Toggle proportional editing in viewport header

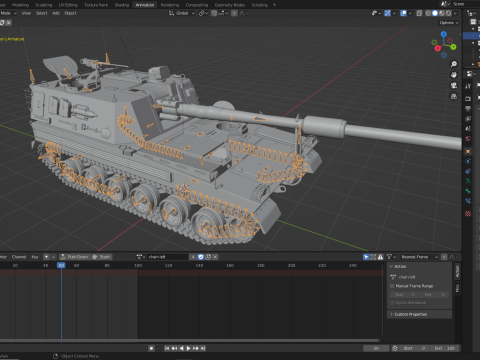point(234,13)
